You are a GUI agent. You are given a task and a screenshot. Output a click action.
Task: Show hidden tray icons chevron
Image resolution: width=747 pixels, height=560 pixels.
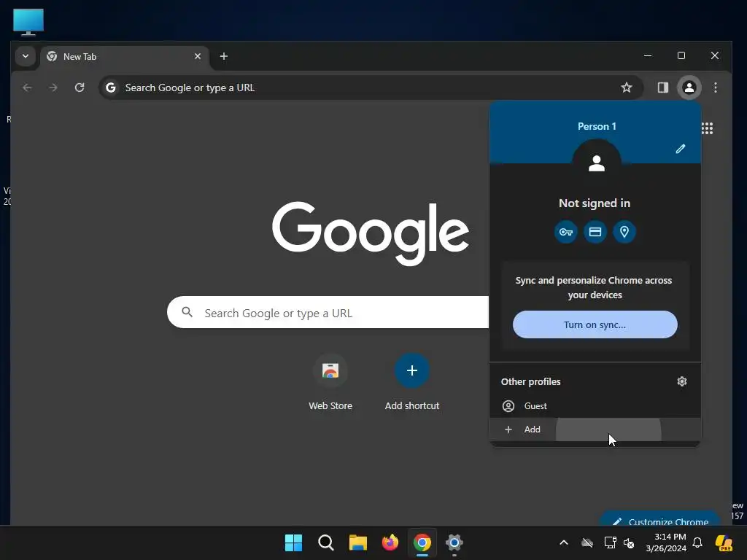click(x=564, y=542)
